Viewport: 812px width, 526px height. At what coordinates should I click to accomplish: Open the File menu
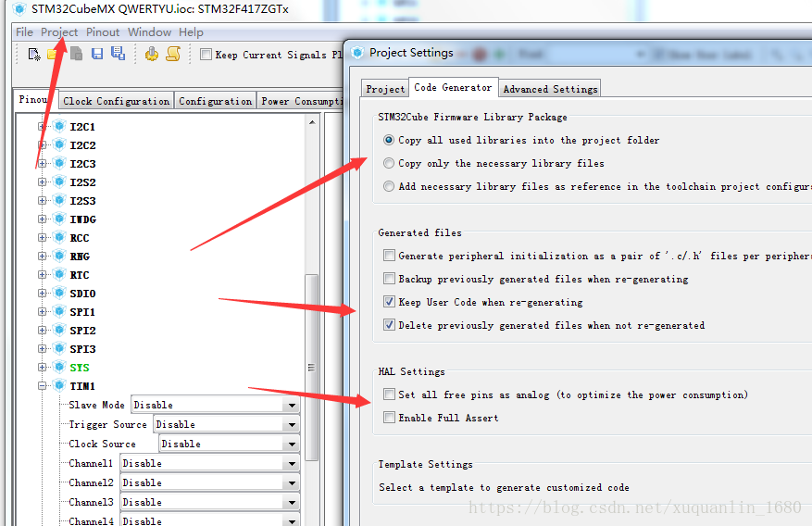coord(24,32)
